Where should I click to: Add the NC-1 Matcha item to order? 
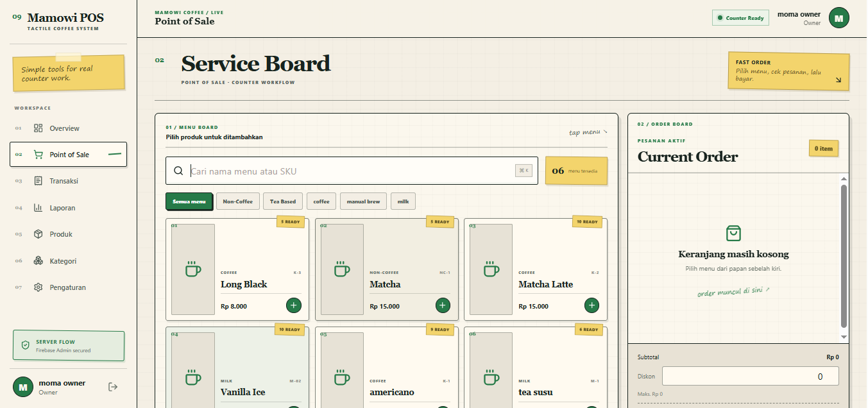coord(443,305)
